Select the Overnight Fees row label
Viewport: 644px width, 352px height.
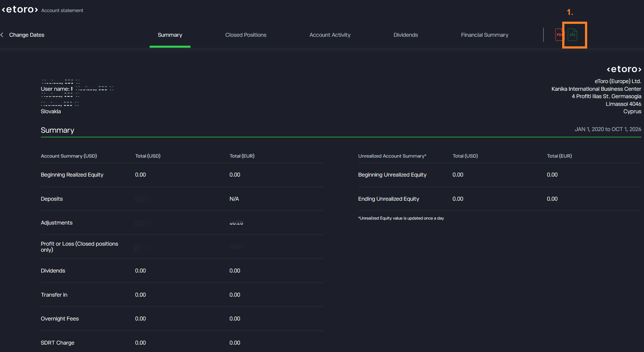(x=60, y=319)
